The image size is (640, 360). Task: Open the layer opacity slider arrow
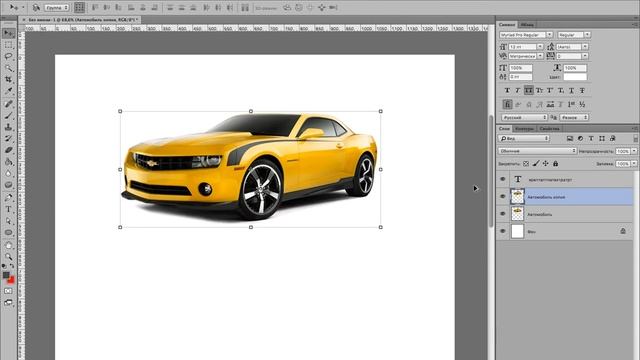pyautogui.click(x=634, y=151)
